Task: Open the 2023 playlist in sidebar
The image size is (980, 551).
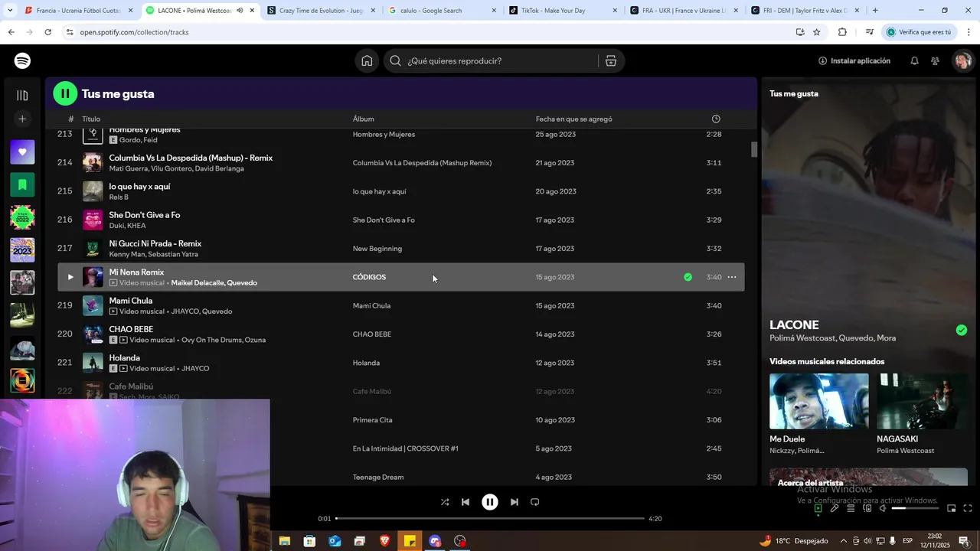Action: tap(22, 250)
